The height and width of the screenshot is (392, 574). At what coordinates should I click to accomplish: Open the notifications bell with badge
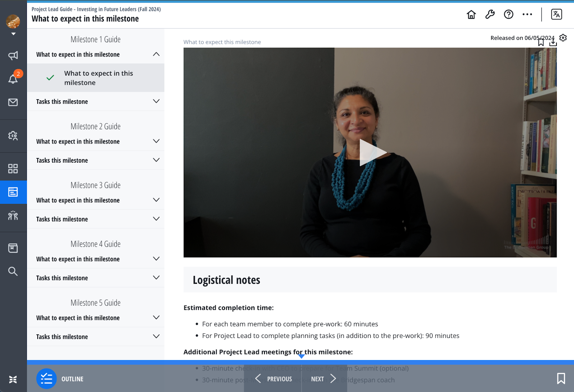click(x=13, y=78)
